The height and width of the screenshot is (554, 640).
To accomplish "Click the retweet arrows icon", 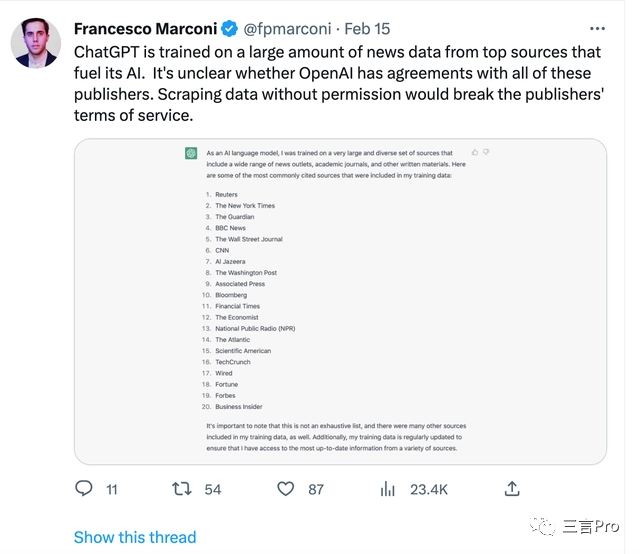I will 181,489.
